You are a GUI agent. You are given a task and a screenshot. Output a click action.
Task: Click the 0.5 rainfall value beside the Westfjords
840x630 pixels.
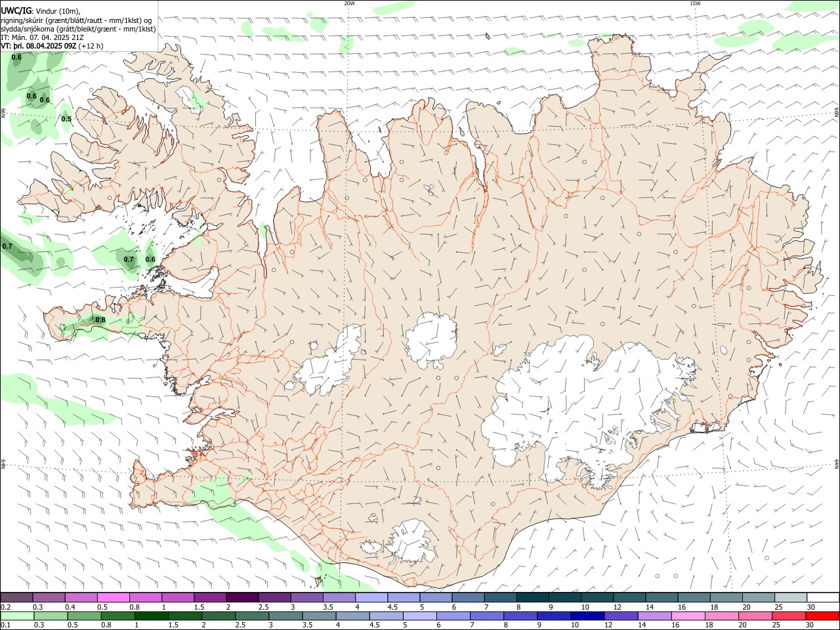click(66, 119)
